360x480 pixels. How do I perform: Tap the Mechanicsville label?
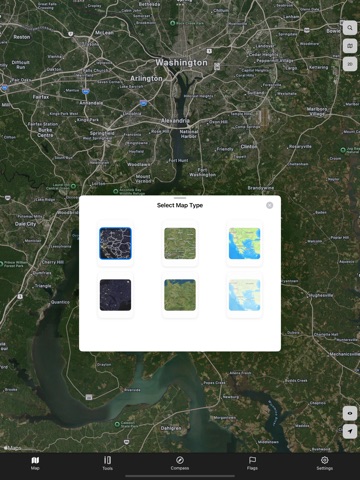[x=344, y=354]
